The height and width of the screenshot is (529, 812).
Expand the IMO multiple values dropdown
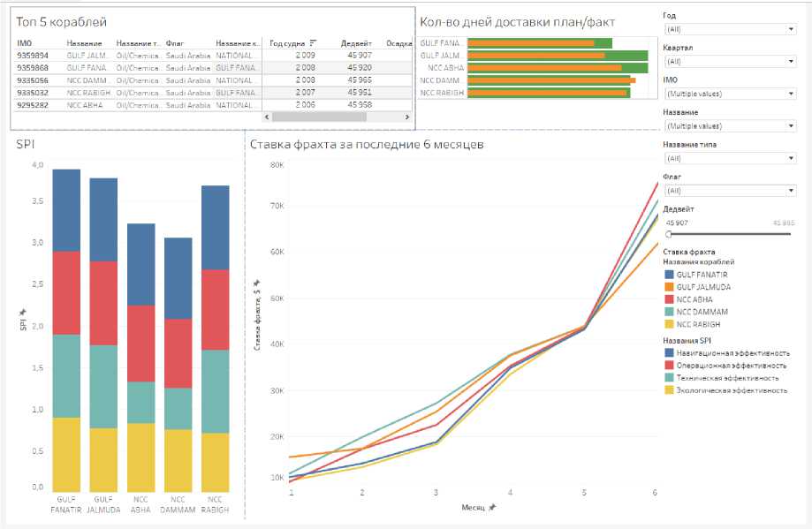click(x=730, y=94)
